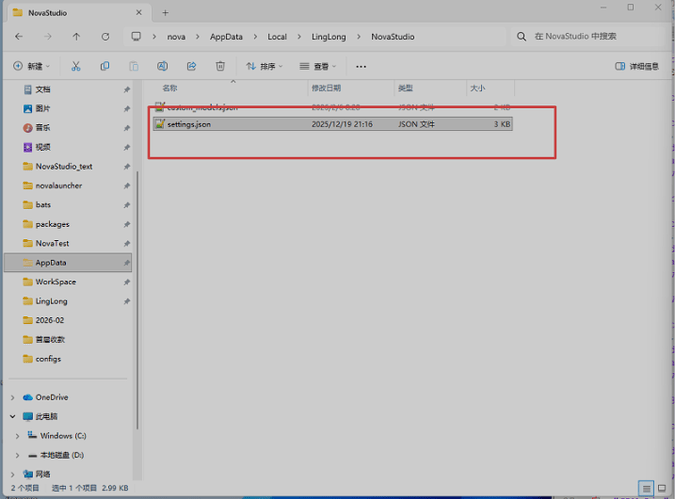Viewport: 675px width, 499px height.
Task: Click the settings.json file icon
Action: coord(160,124)
